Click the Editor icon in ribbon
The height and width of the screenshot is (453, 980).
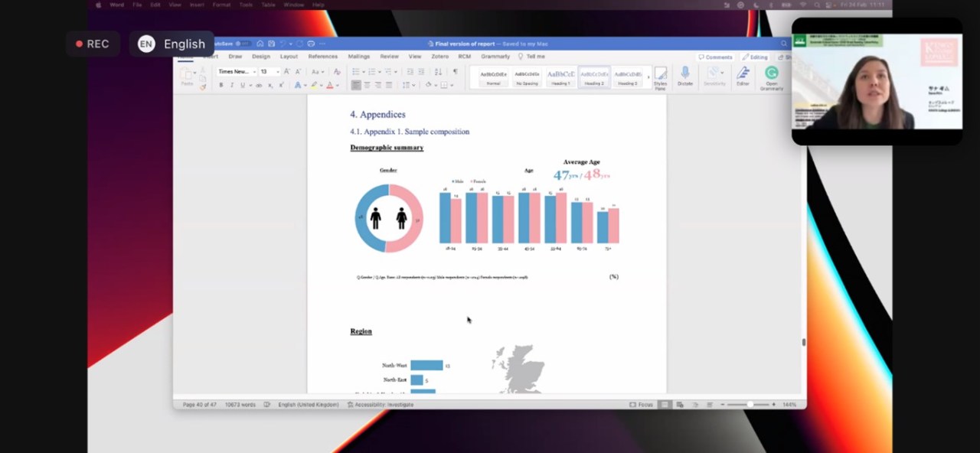pyautogui.click(x=743, y=75)
